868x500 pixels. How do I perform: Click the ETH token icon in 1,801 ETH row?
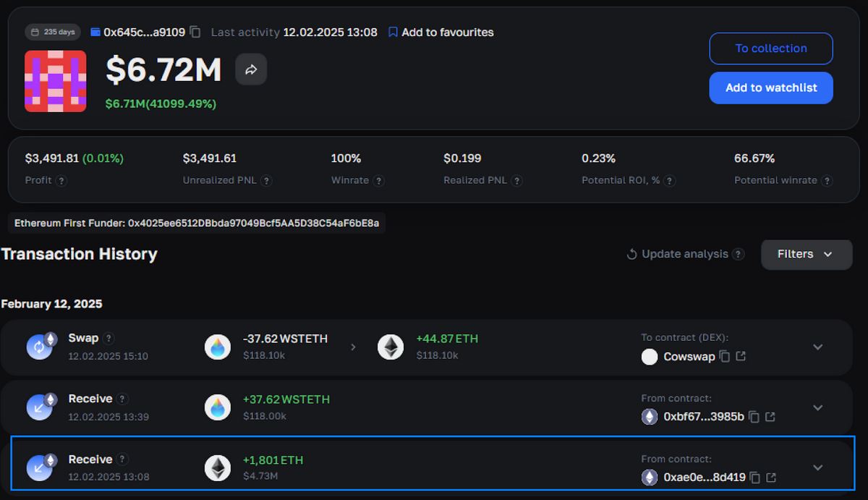[218, 469]
